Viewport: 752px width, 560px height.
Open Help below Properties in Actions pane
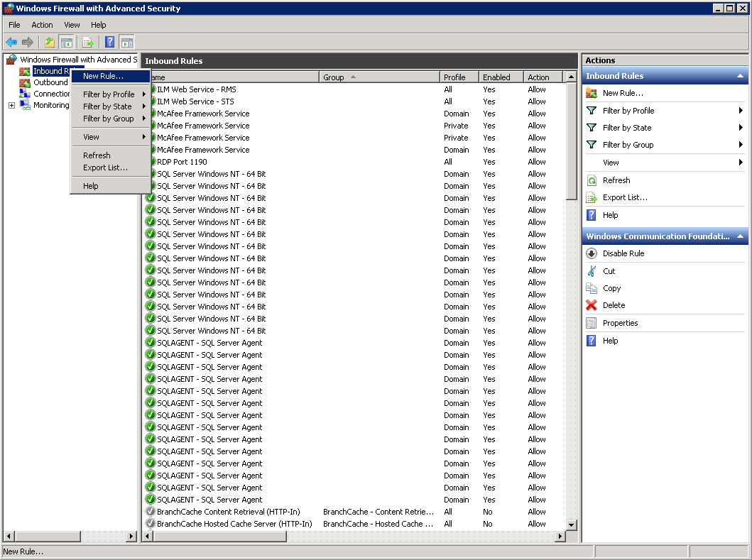pyautogui.click(x=610, y=341)
